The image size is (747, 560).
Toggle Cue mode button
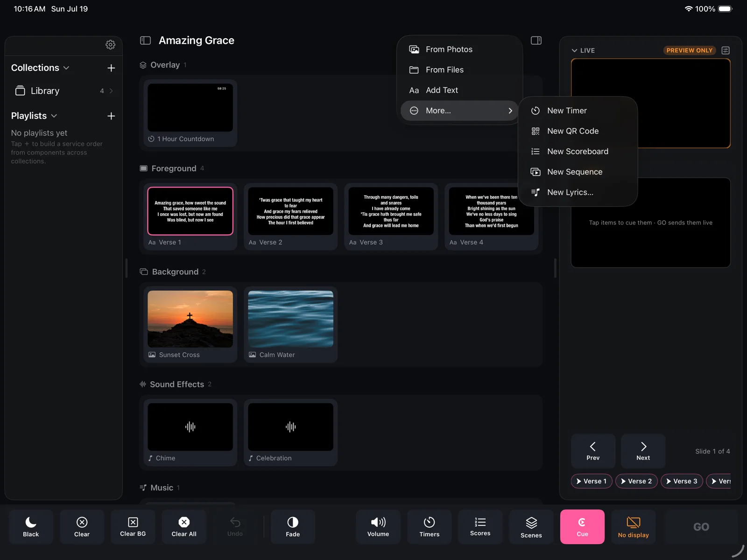click(582, 527)
